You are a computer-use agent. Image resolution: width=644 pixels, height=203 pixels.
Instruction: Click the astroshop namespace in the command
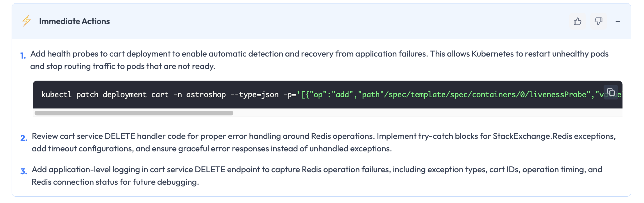click(206, 95)
